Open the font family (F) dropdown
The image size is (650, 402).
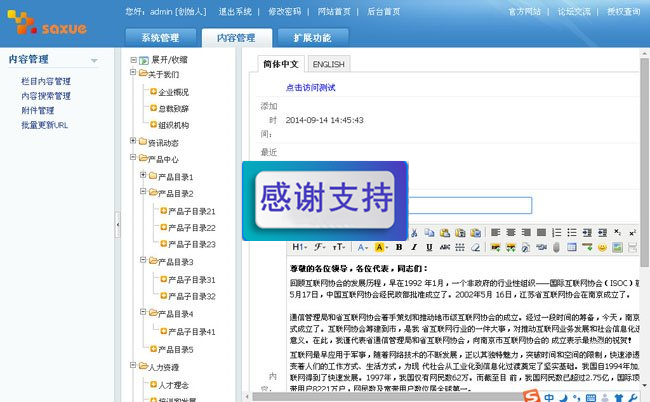pos(320,247)
